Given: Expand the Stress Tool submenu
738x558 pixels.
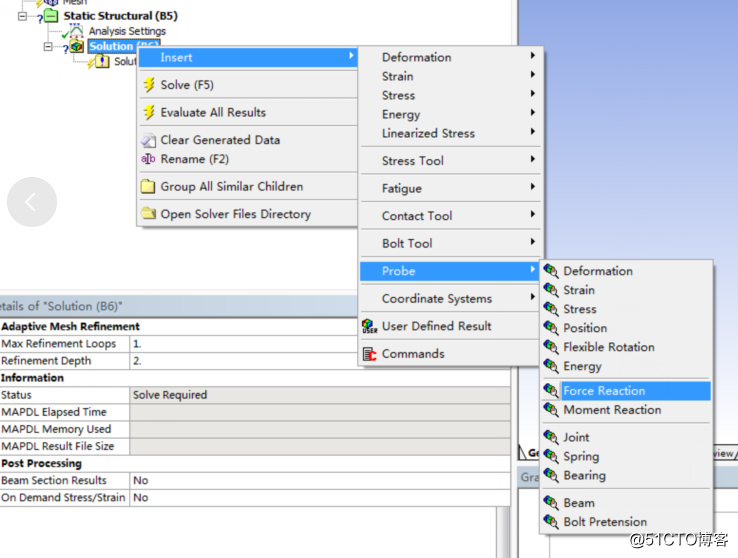Looking at the screenshot, I should [451, 161].
